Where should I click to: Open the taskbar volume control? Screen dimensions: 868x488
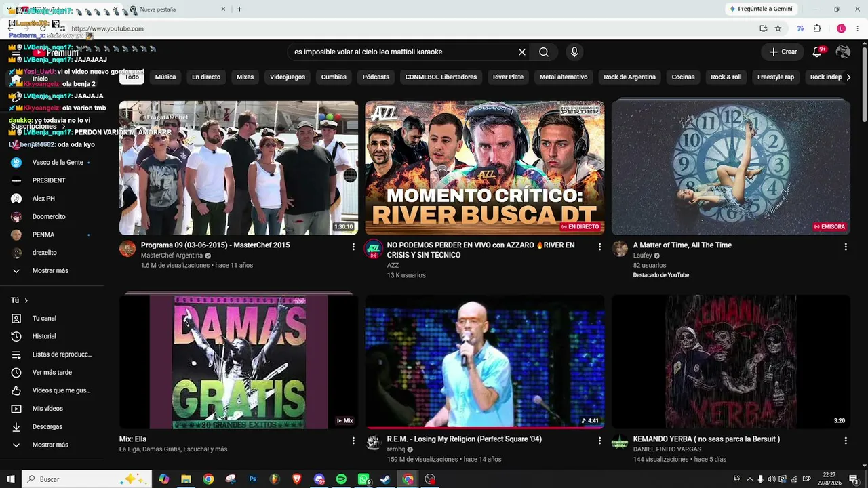coord(771,479)
